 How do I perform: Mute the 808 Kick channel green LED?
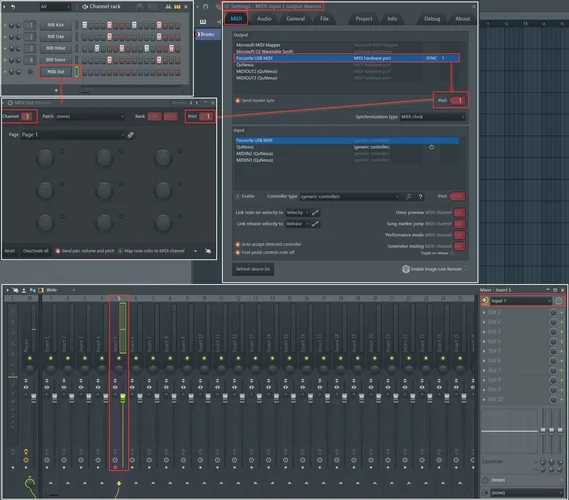point(5,25)
